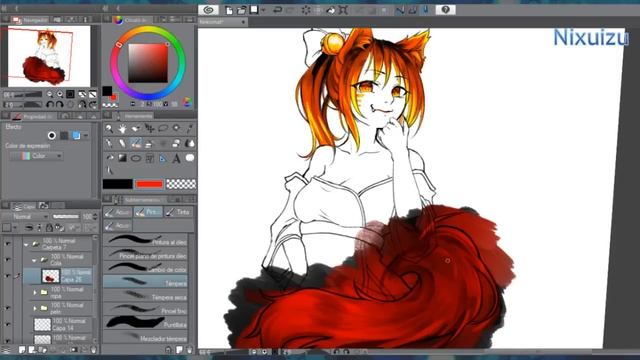Image resolution: width=640 pixels, height=360 pixels.
Task: Select the Pin... sub tool group
Action: (148, 212)
